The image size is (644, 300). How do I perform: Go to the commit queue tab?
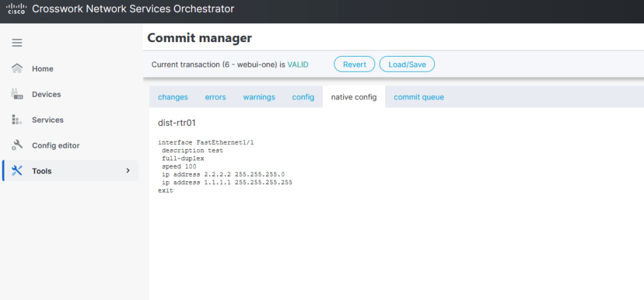[419, 97]
